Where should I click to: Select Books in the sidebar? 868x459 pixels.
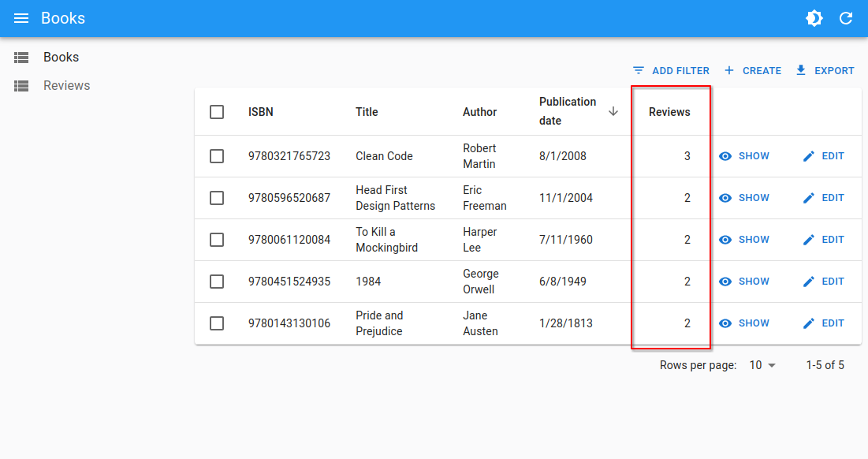point(62,57)
